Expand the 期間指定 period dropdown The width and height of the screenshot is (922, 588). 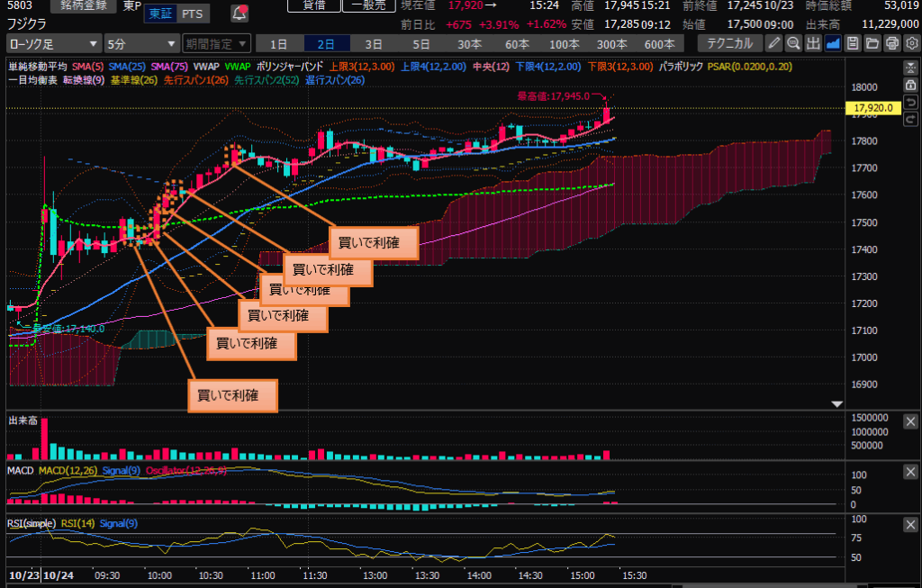pos(215,43)
